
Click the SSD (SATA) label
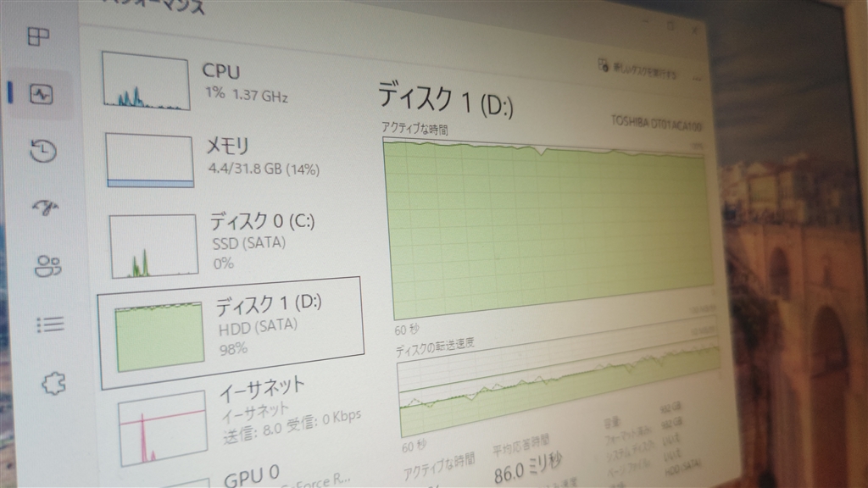[249, 243]
